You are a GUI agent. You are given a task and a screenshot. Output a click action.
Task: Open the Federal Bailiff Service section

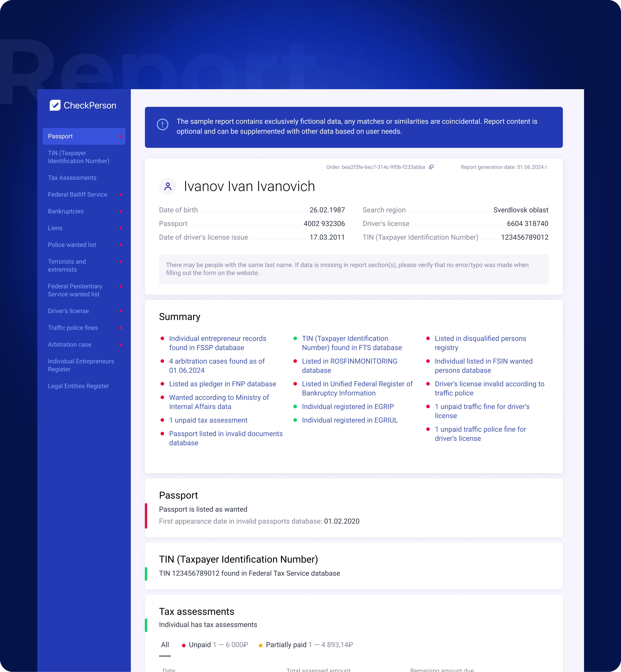(x=78, y=195)
